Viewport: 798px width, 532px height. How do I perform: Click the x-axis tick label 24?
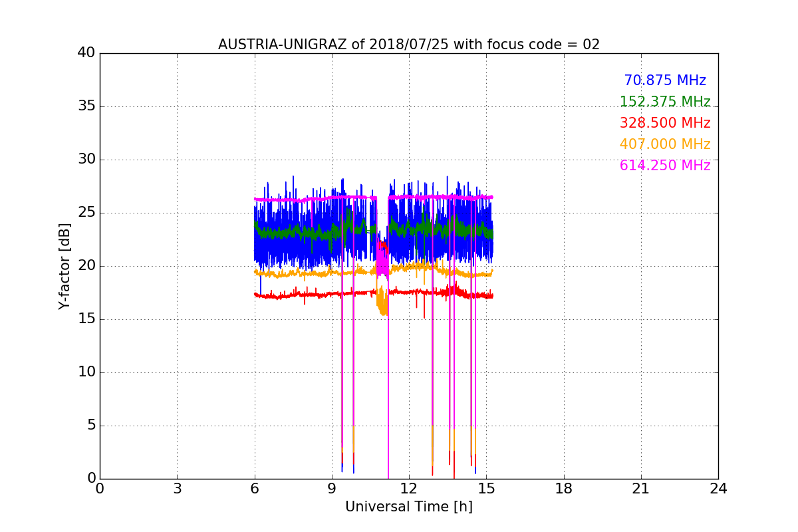tap(718, 489)
